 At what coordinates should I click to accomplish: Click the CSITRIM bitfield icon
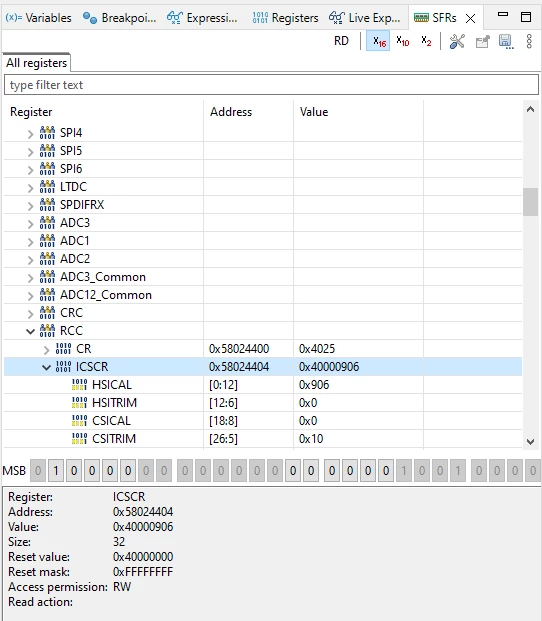(79, 439)
